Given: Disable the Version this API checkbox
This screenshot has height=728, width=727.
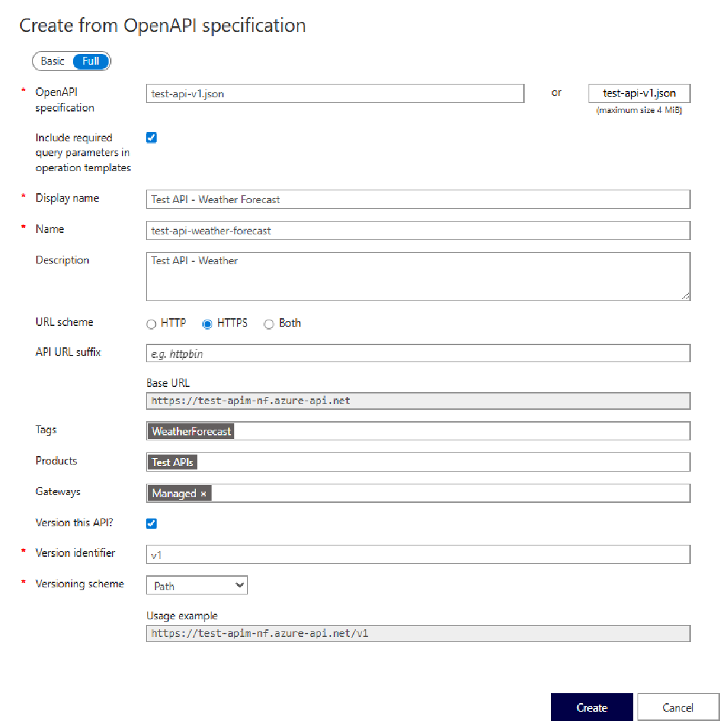Looking at the screenshot, I should pyautogui.click(x=151, y=523).
